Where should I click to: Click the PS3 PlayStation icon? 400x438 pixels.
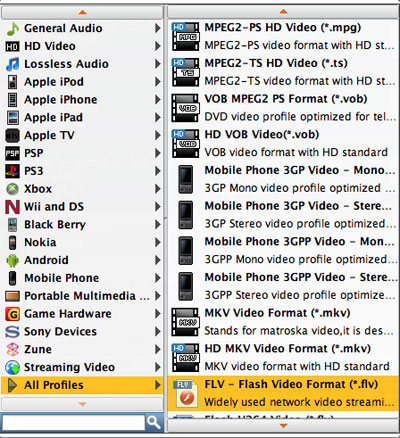[12, 171]
